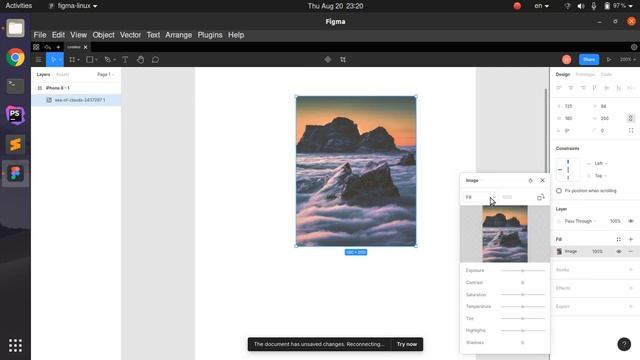The height and width of the screenshot is (360, 640).
Task: Click the Create Component icon in toolbar
Action: point(328,60)
